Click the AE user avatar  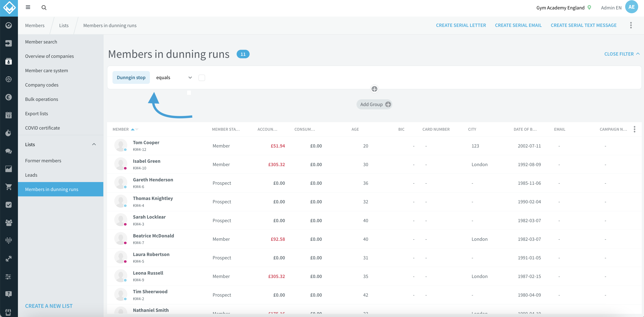point(631,7)
